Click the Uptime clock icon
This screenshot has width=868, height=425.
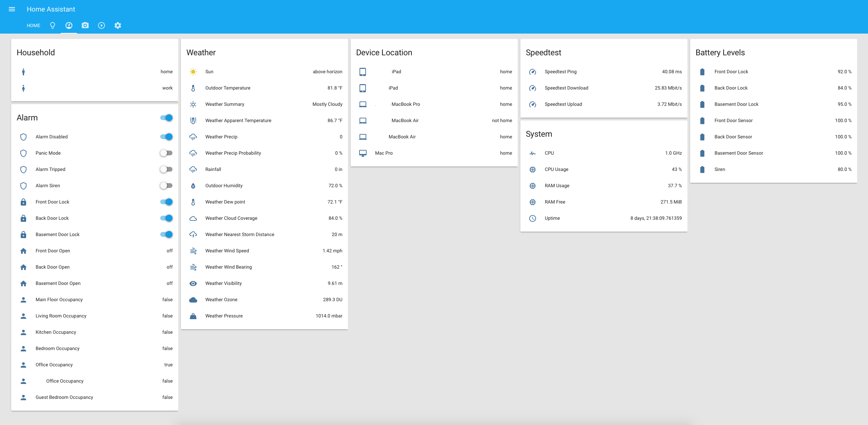coord(533,218)
